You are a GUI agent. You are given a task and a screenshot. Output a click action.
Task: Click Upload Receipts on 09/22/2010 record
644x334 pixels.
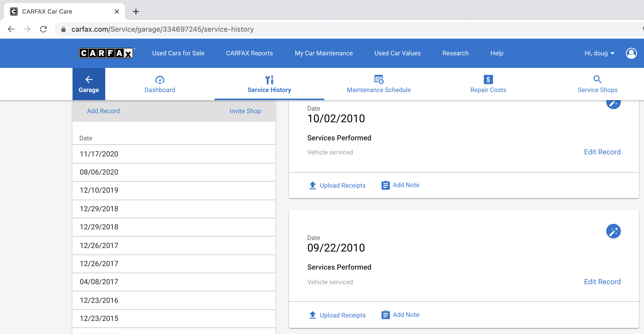coord(337,315)
